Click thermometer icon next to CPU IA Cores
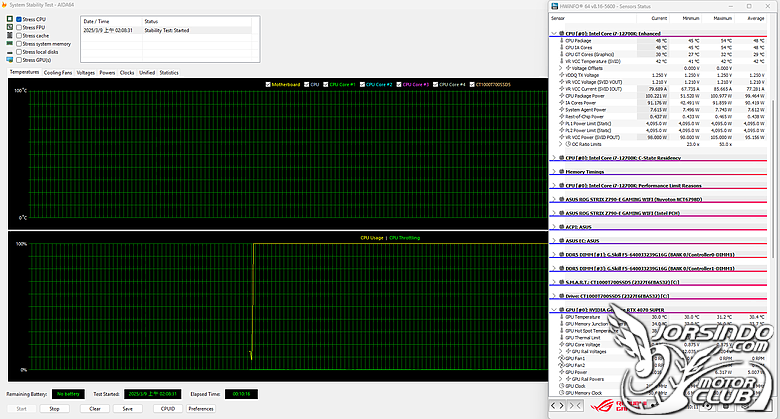 coord(562,48)
